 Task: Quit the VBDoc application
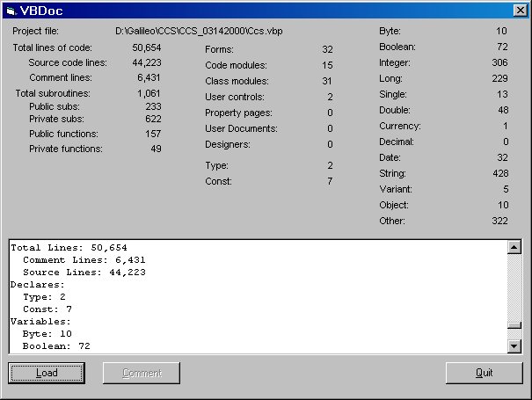[484, 373]
